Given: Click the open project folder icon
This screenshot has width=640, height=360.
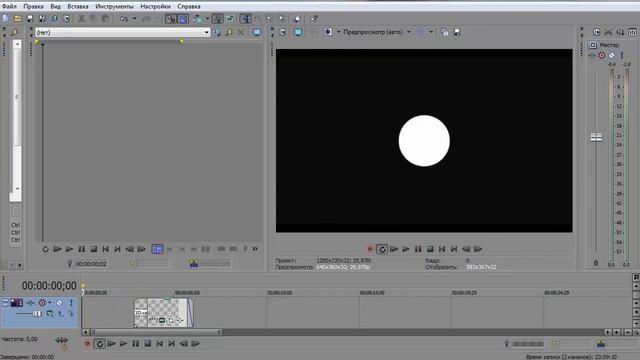Looking at the screenshot, I should coord(18,19).
